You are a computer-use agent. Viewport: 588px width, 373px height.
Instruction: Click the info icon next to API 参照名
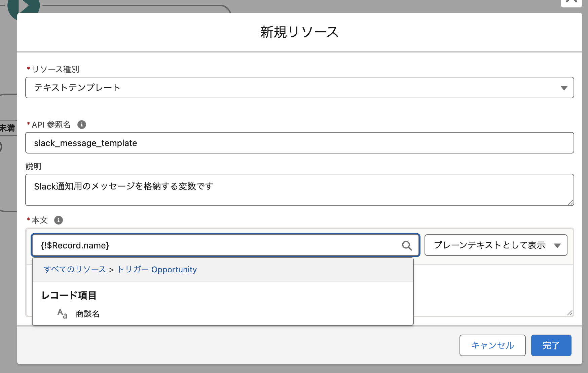pyautogui.click(x=82, y=124)
